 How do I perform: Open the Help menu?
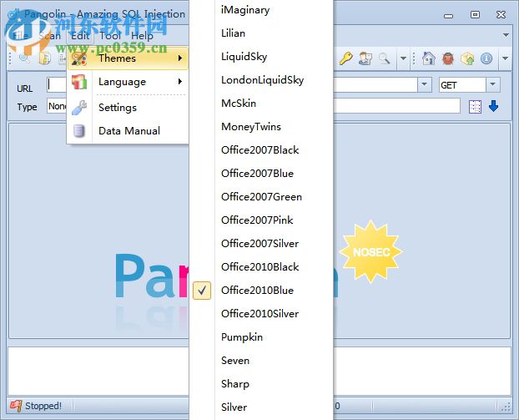[x=142, y=36]
